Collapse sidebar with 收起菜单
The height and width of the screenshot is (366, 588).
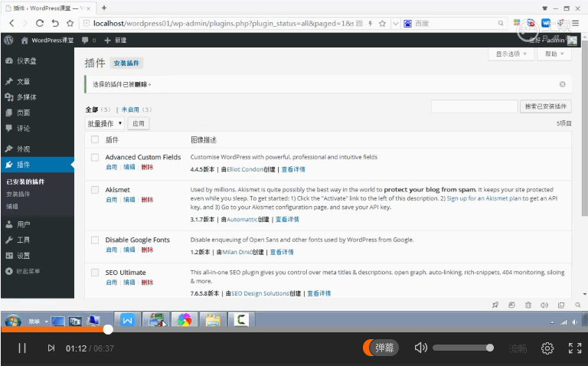click(x=22, y=271)
